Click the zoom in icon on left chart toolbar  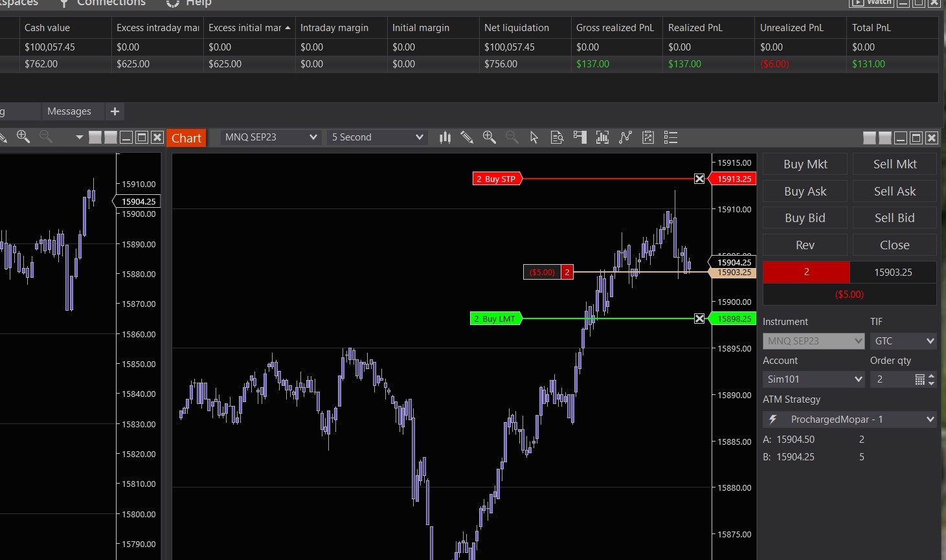coord(23,137)
